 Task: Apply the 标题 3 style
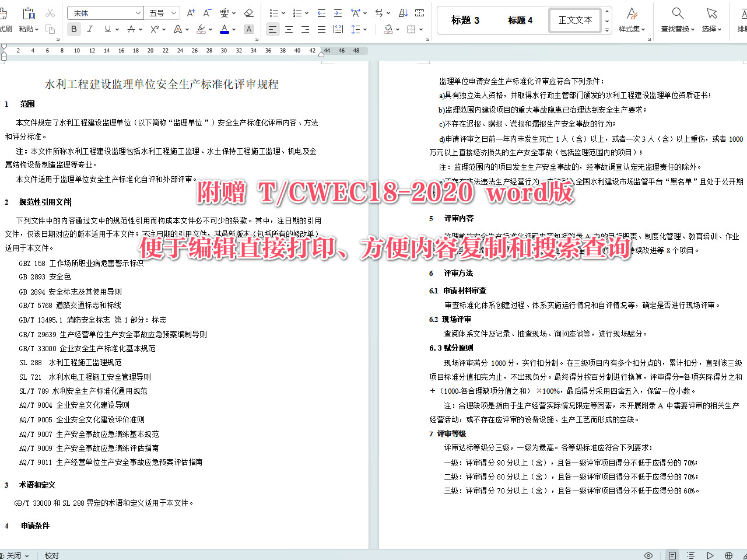(x=464, y=20)
